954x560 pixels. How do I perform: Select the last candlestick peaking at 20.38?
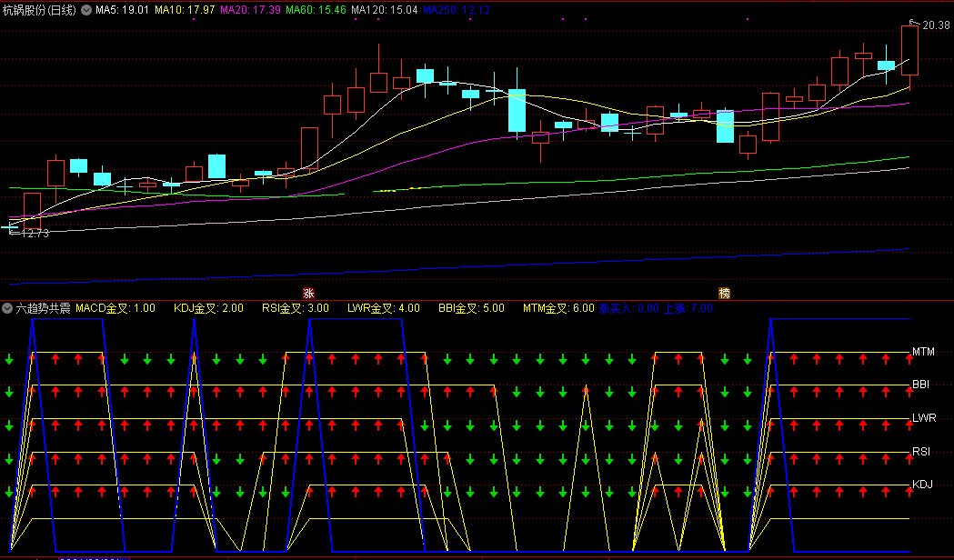tap(909, 51)
